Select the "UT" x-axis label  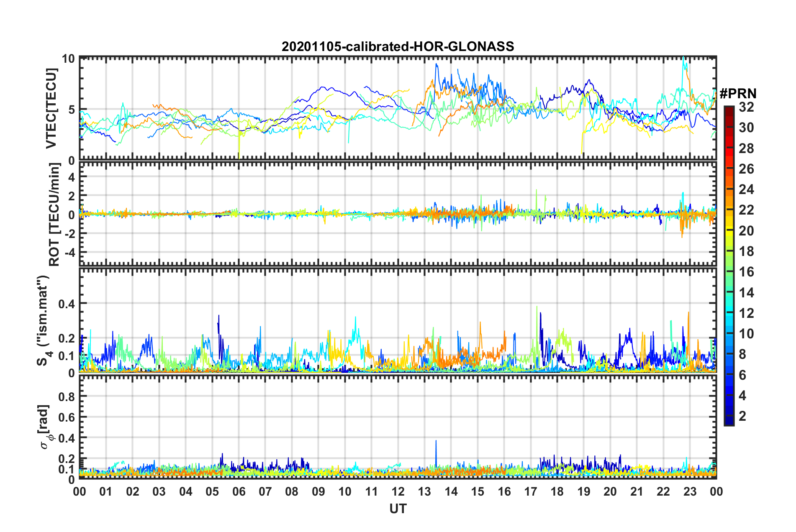pyautogui.click(x=398, y=509)
